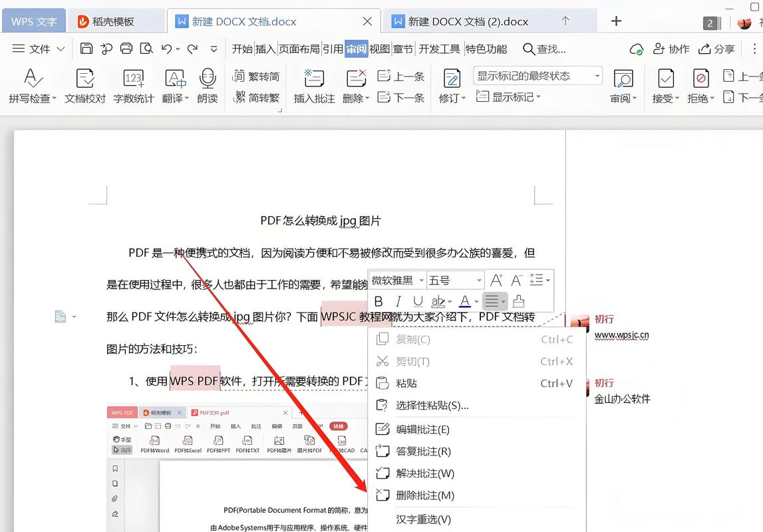Add a new tab with plus button

616,21
